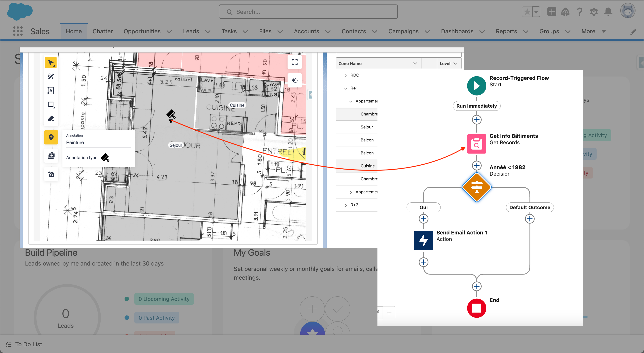Click the location pin annotation tool
Screen dimensions: 644x353
click(51, 137)
